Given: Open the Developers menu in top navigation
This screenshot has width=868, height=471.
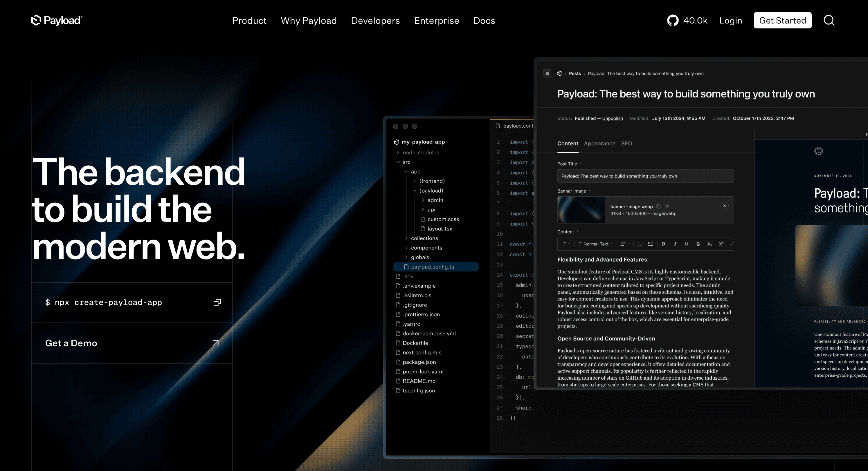Looking at the screenshot, I should pyautogui.click(x=375, y=21).
